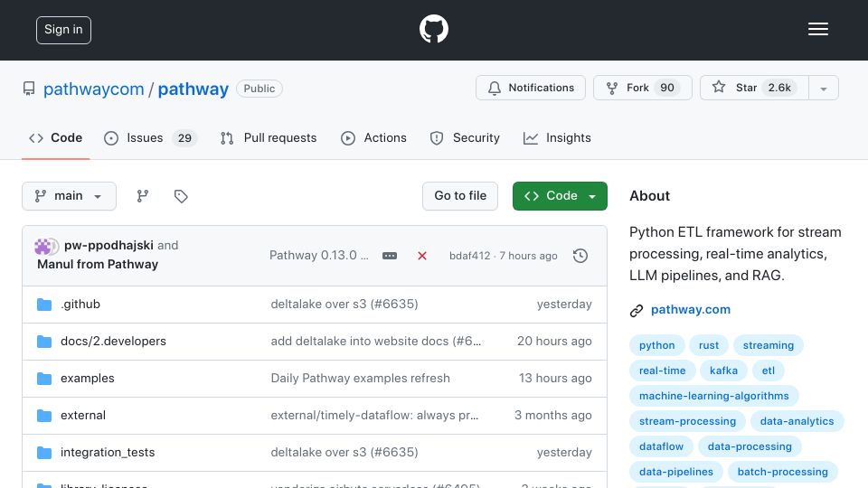Switch to the Security tab
Image resolution: width=868 pixels, height=488 pixels.
coord(465,137)
